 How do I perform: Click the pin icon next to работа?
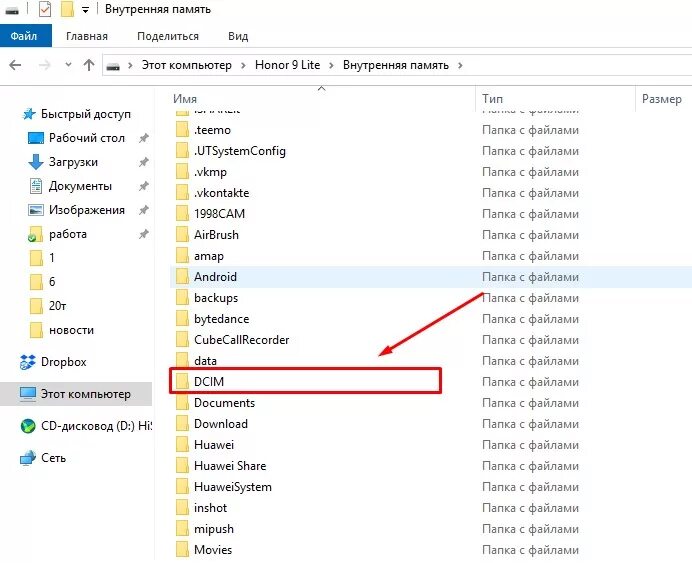tap(143, 234)
